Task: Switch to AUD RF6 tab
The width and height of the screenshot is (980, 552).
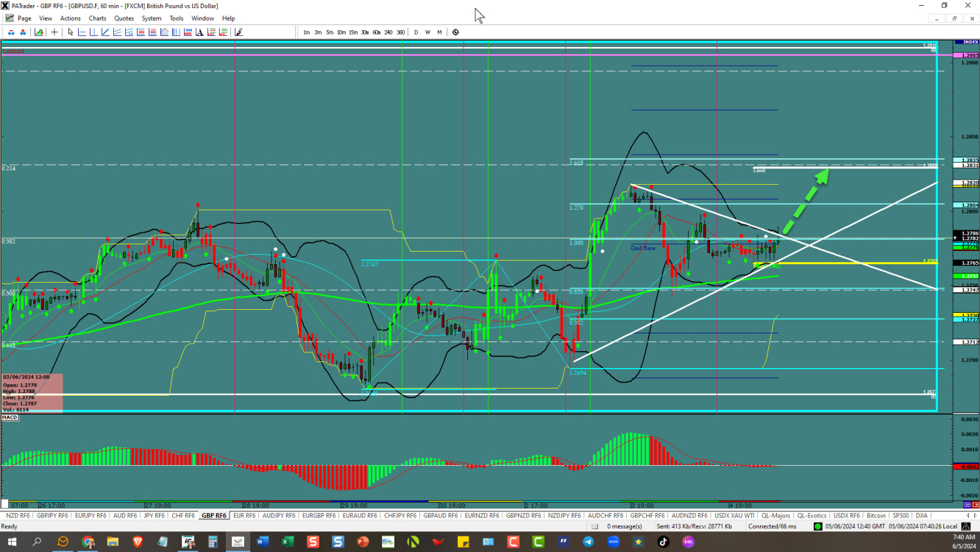Action: pyautogui.click(x=125, y=515)
